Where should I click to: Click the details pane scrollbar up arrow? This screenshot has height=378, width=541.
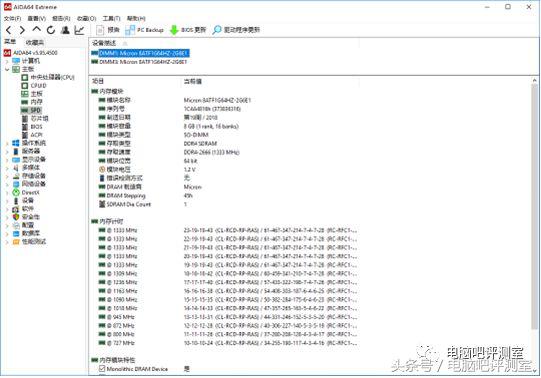click(x=534, y=80)
